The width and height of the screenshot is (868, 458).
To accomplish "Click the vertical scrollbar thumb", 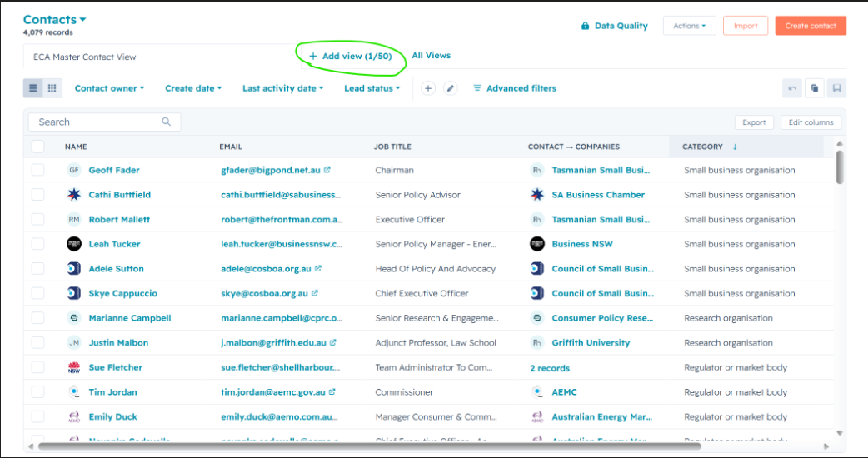I will coord(839,167).
